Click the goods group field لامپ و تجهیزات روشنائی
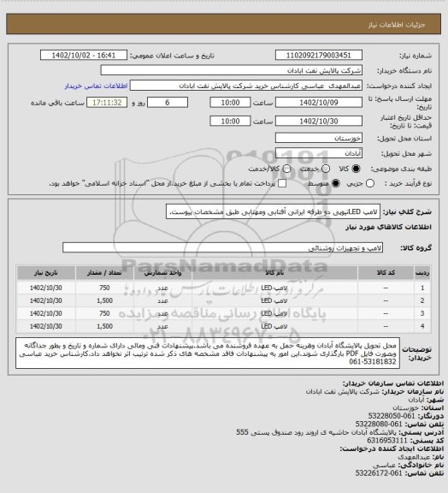This screenshot has width=448, height=493. (x=222, y=247)
